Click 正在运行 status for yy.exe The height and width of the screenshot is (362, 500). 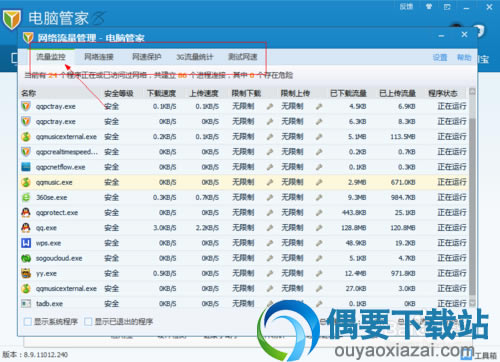click(x=452, y=273)
